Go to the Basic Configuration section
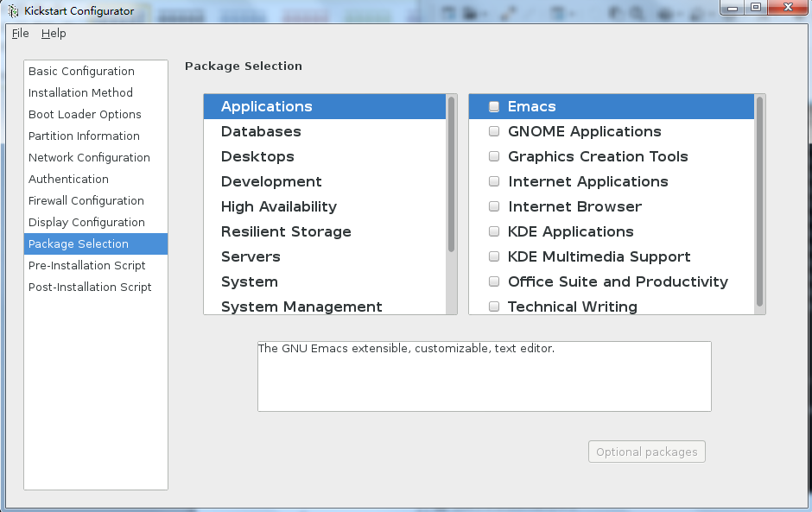This screenshot has height=512, width=812. [x=81, y=72]
